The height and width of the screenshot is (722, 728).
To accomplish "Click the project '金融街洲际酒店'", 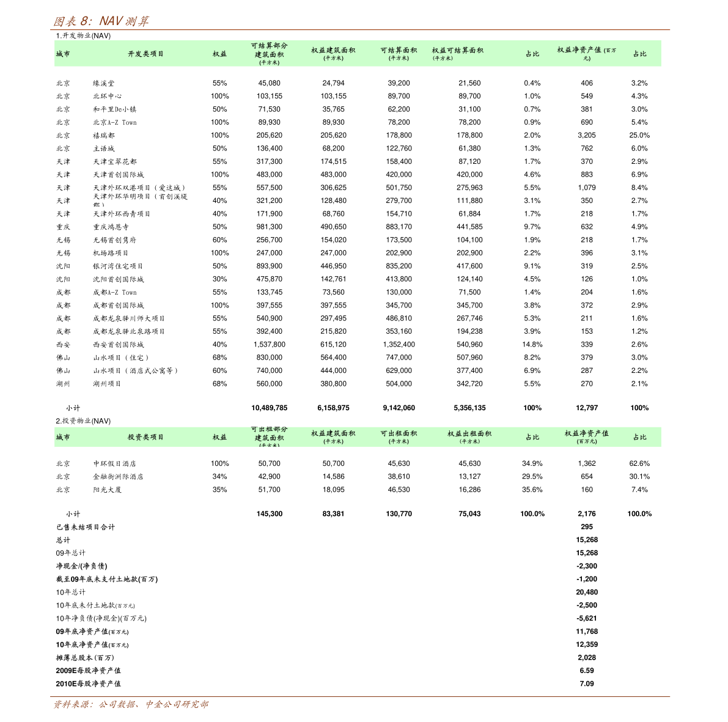I will [x=118, y=477].
